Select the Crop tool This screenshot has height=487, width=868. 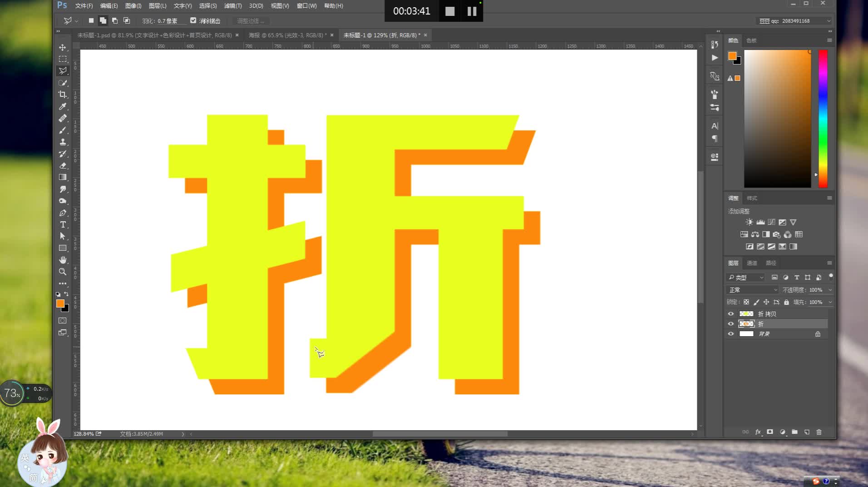tap(63, 94)
